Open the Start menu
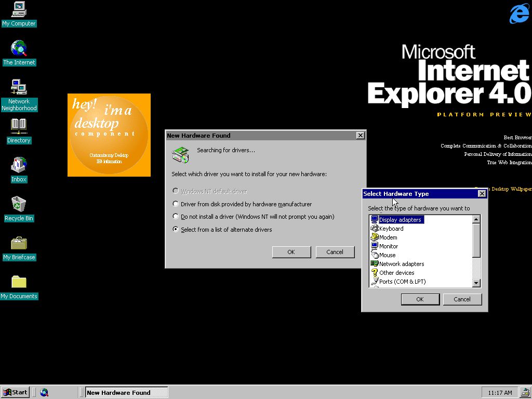Screen dimensions: 532x399 (15, 392)
